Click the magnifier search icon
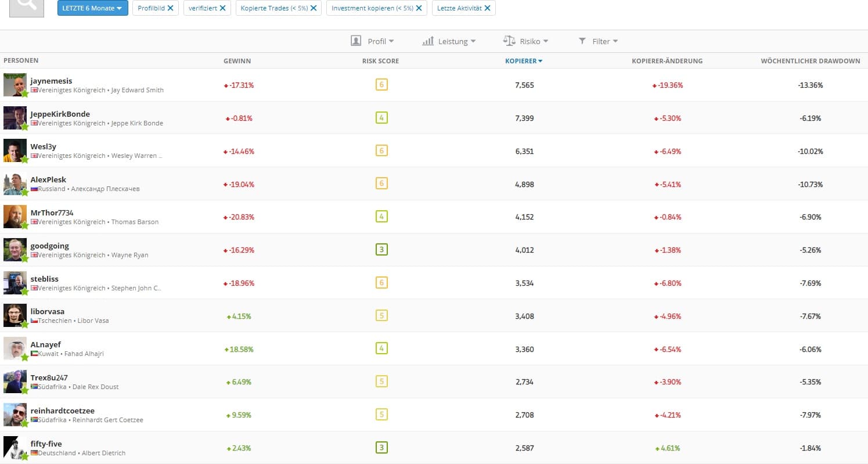Viewport: 868px width, 464px height. (27, 6)
